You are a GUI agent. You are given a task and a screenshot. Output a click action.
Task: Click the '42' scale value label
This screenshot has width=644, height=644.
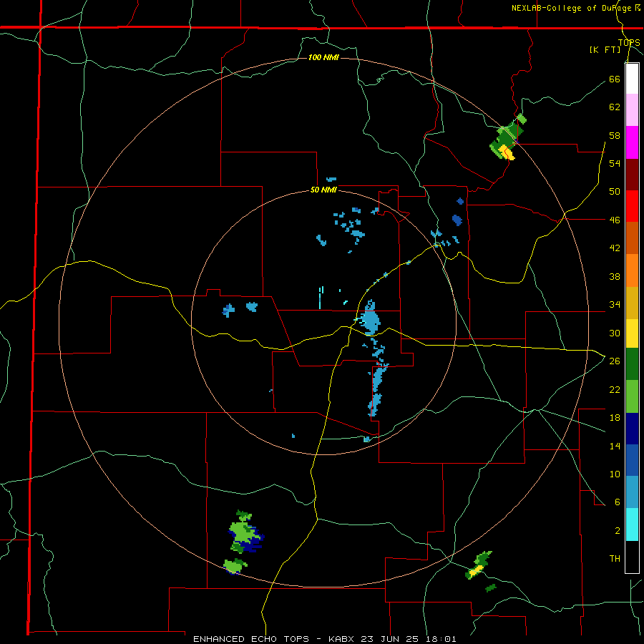tap(615, 248)
